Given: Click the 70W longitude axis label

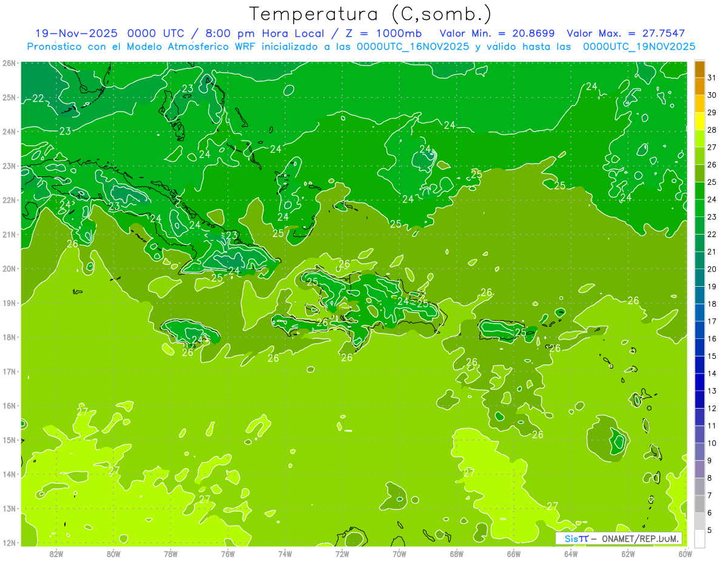Looking at the screenshot, I should coord(399,554).
